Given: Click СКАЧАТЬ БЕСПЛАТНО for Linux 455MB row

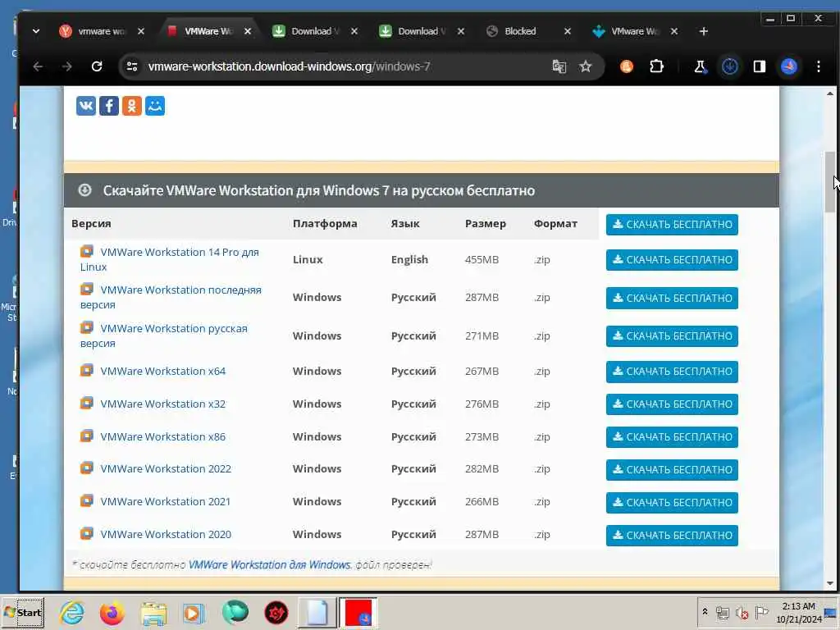Looking at the screenshot, I should (x=672, y=260).
